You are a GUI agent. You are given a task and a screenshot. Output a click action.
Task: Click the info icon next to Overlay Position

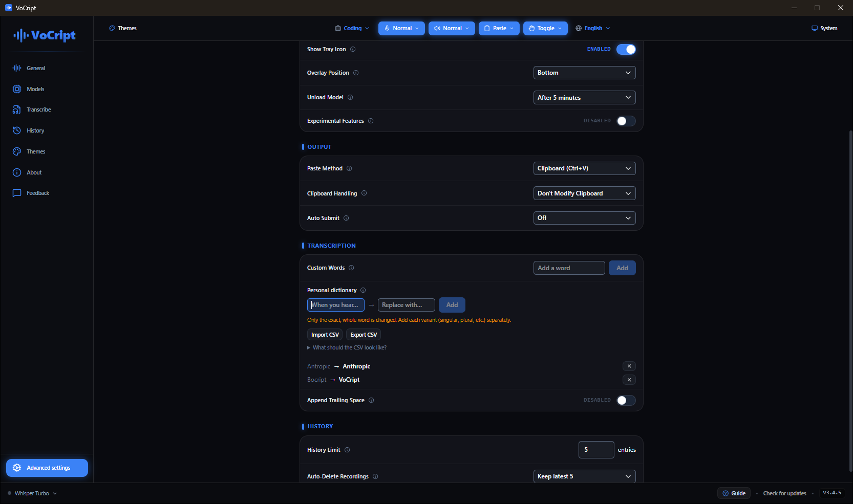click(356, 73)
